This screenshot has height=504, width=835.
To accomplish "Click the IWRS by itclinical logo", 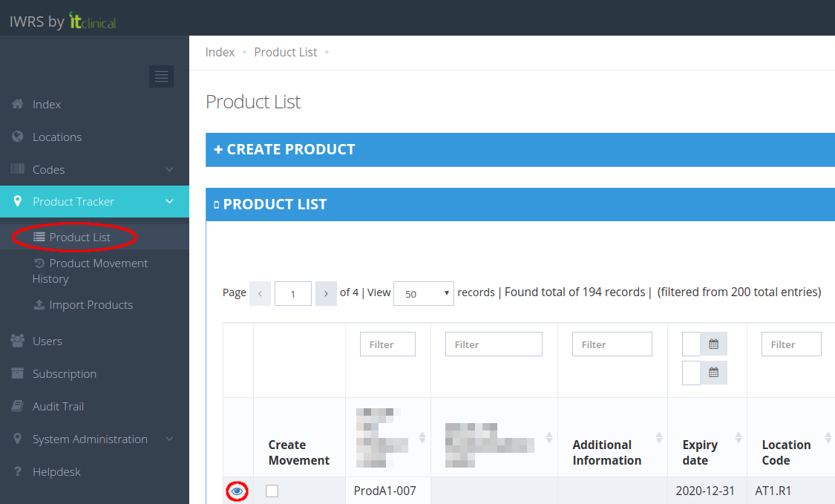I will click(63, 21).
